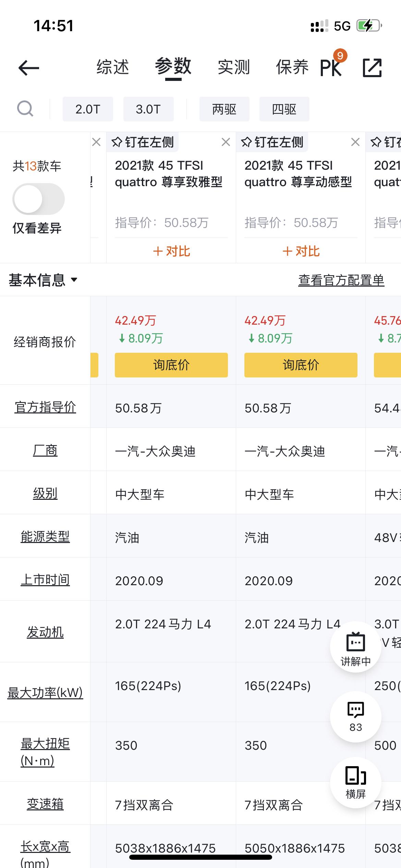Viewport: 401px width, 868px height.
Task: Add 尊享动感型 to 对比 comparison
Action: tap(301, 251)
